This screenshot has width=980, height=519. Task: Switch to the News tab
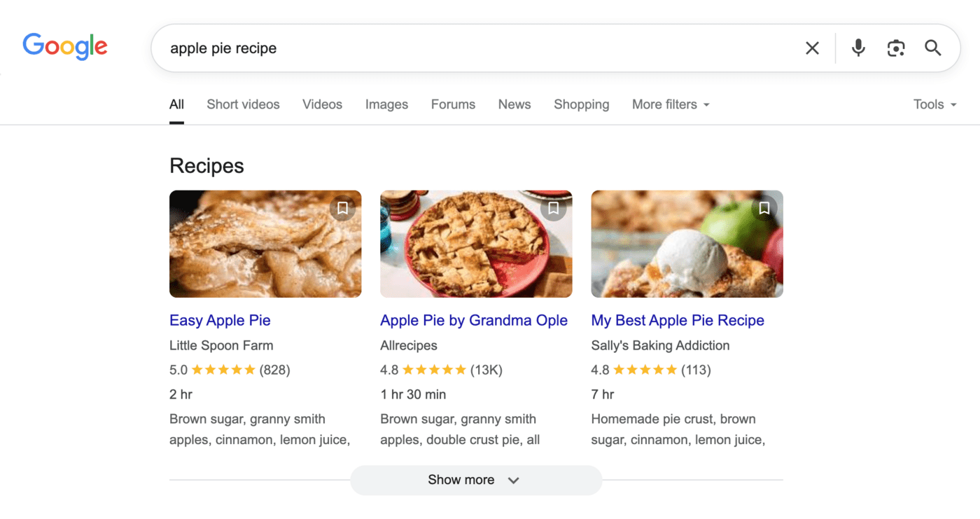(x=514, y=104)
